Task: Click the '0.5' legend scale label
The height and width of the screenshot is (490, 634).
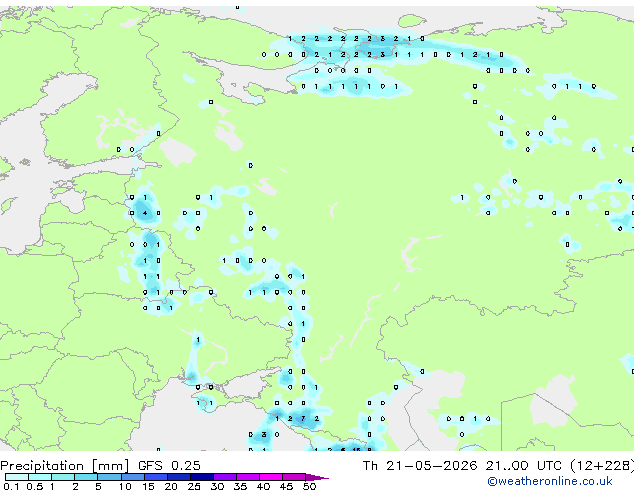Action: [35, 486]
